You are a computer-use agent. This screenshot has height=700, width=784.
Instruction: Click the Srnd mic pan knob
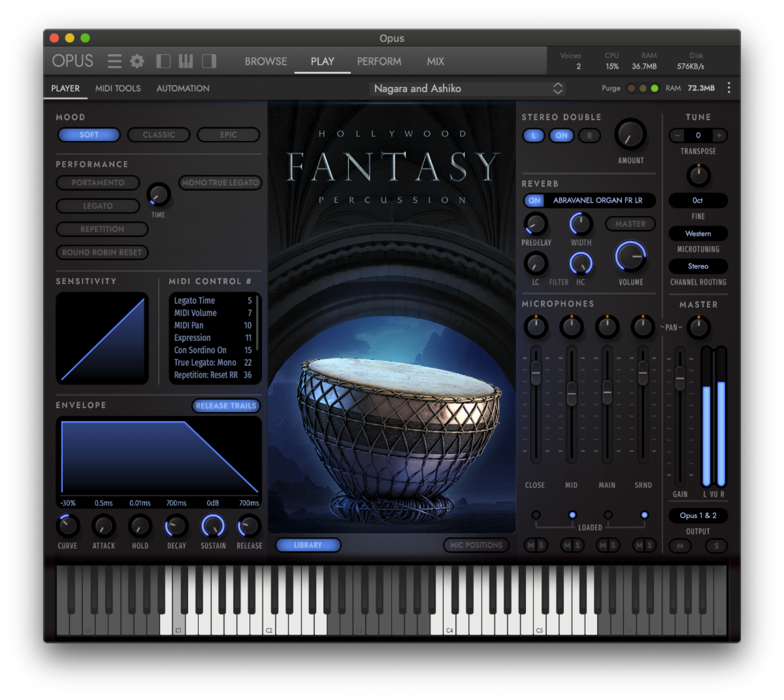(643, 326)
